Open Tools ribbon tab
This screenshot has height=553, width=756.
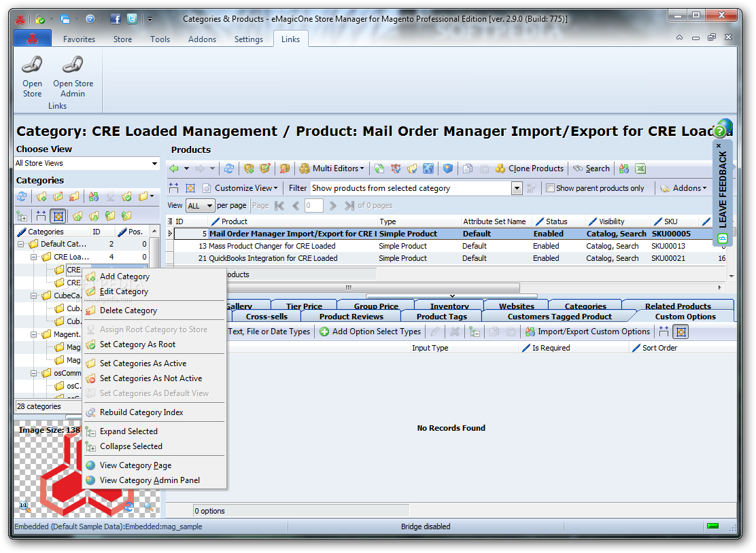pos(160,39)
